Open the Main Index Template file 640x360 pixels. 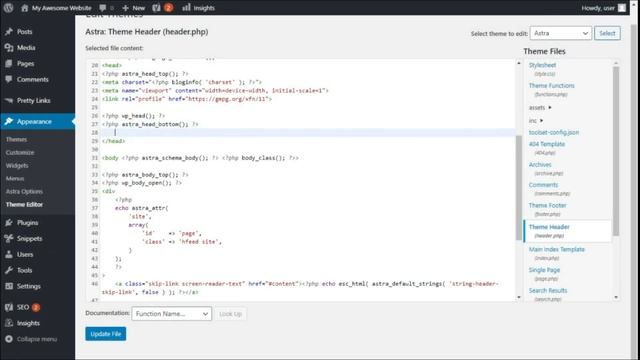[x=556, y=249]
